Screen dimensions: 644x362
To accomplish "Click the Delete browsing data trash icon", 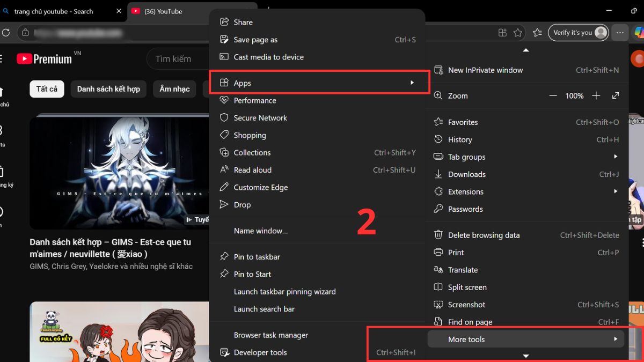I will pos(438,235).
